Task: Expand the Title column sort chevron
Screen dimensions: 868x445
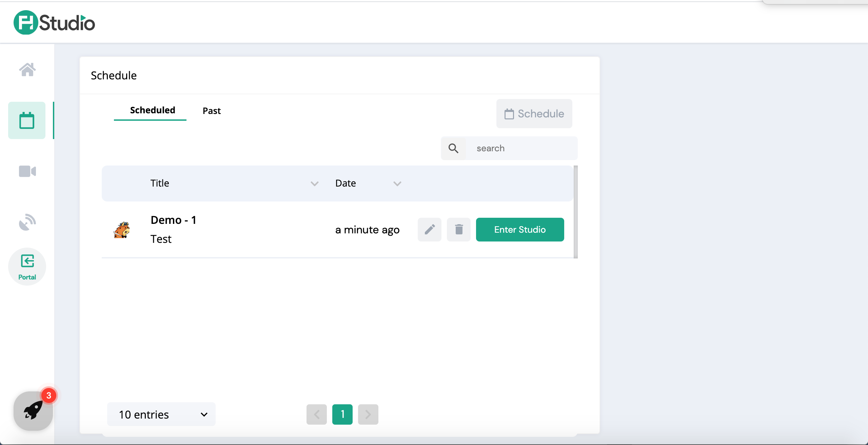Action: pyautogui.click(x=314, y=183)
